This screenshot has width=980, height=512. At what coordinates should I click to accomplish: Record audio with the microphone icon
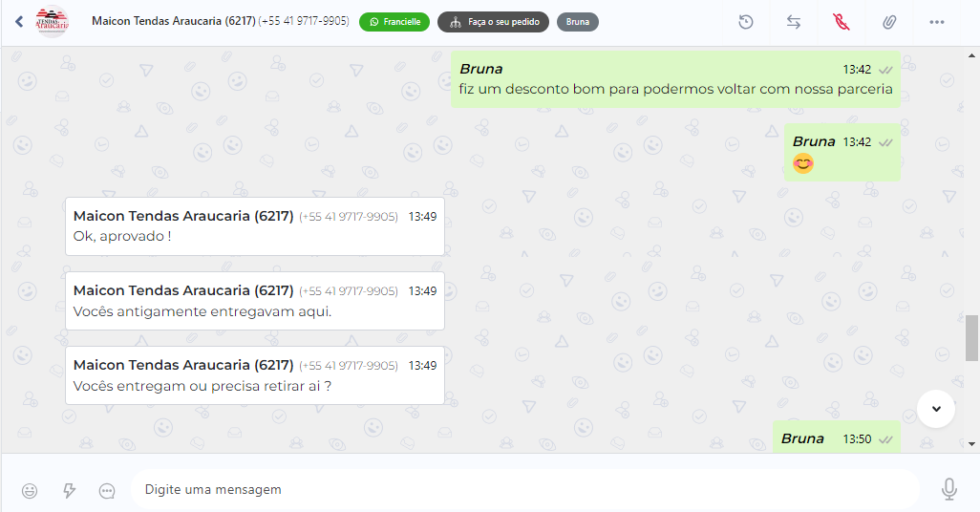coord(948,489)
